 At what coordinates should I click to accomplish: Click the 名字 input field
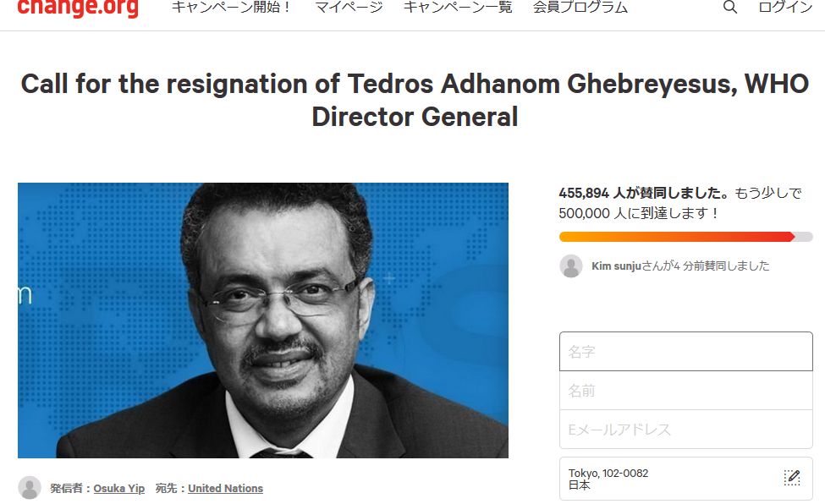[x=685, y=352]
